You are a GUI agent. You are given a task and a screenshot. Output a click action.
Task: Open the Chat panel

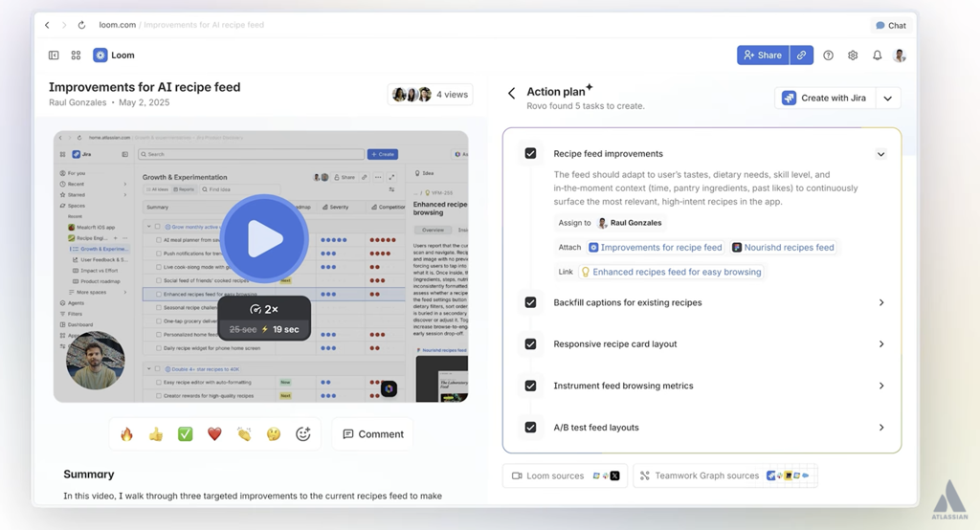click(x=891, y=25)
